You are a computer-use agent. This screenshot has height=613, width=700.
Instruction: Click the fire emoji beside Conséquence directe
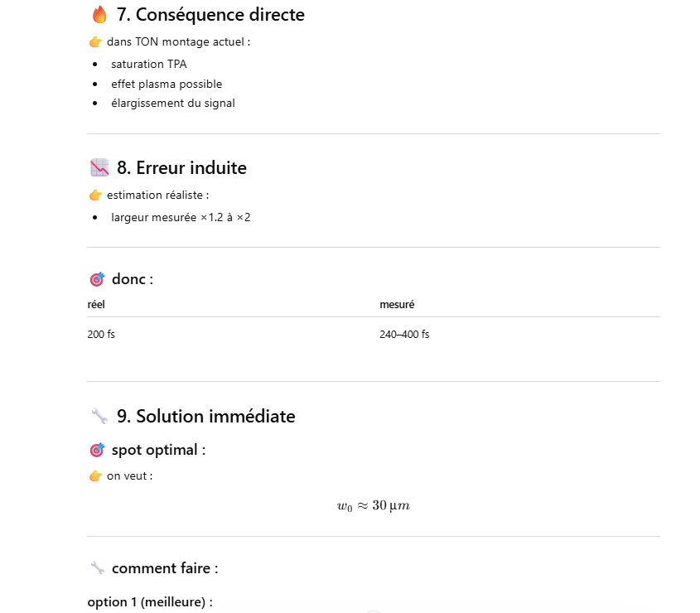(x=99, y=14)
